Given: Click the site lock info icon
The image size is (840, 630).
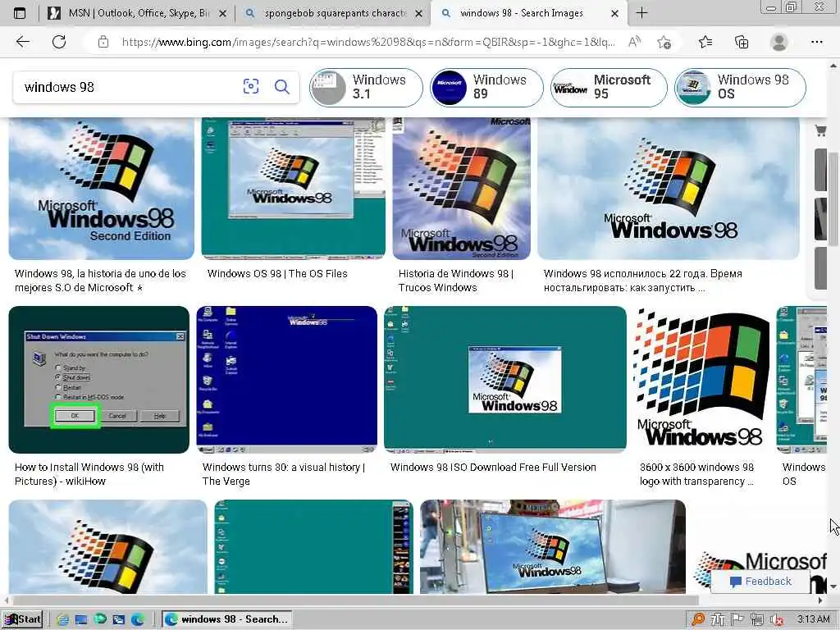Looking at the screenshot, I should pos(103,42).
